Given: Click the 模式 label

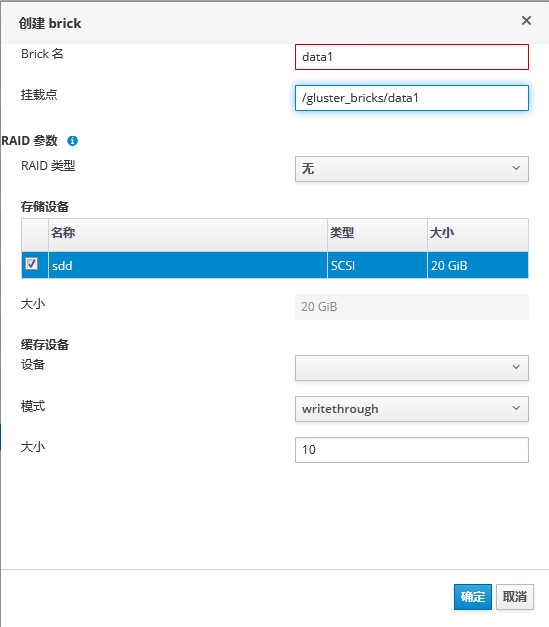Looking at the screenshot, I should tap(33, 406).
